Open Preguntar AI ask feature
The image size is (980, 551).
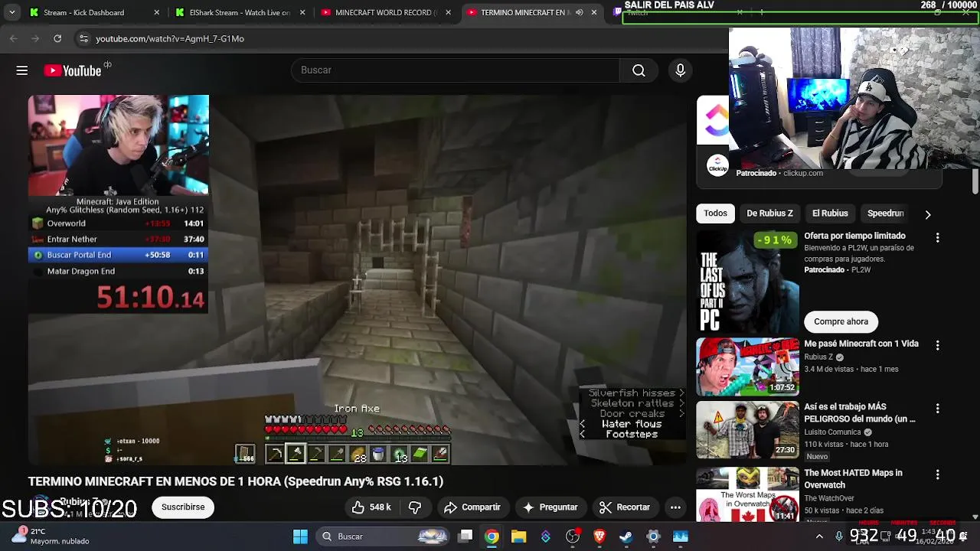[x=550, y=507]
